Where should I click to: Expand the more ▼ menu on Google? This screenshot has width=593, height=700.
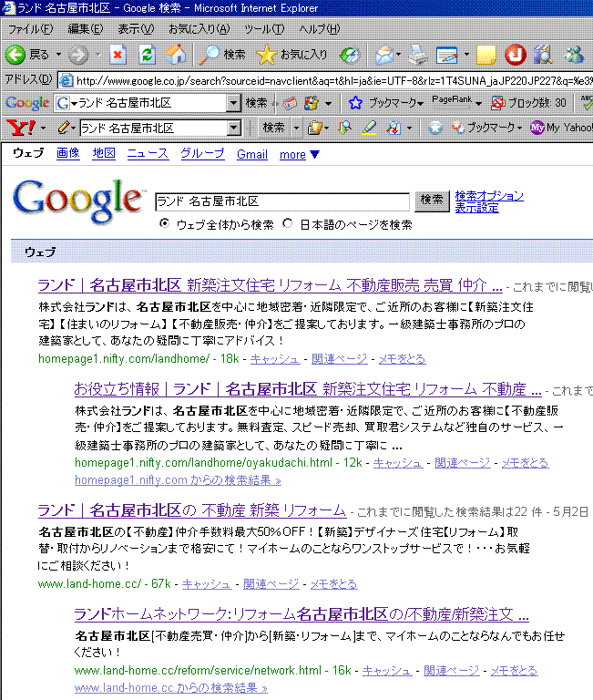click(300, 154)
